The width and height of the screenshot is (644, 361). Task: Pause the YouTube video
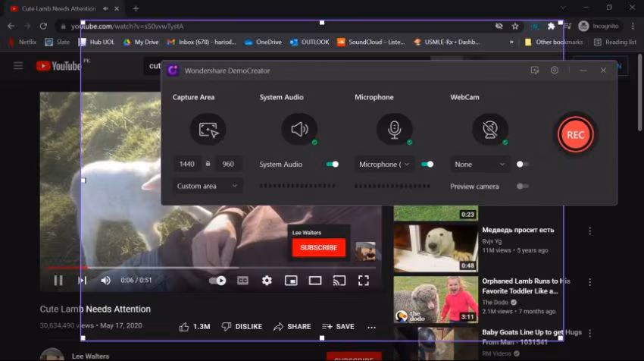(x=58, y=281)
